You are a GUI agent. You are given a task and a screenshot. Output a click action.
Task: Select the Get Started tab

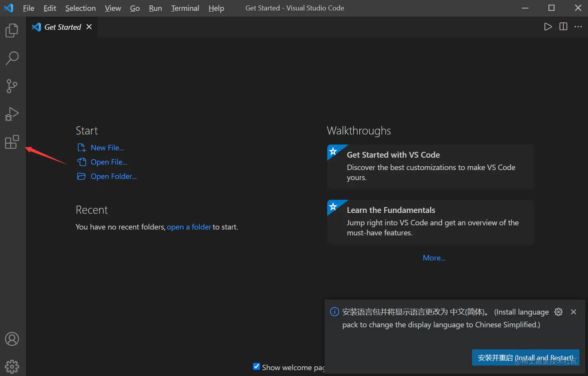click(x=62, y=27)
